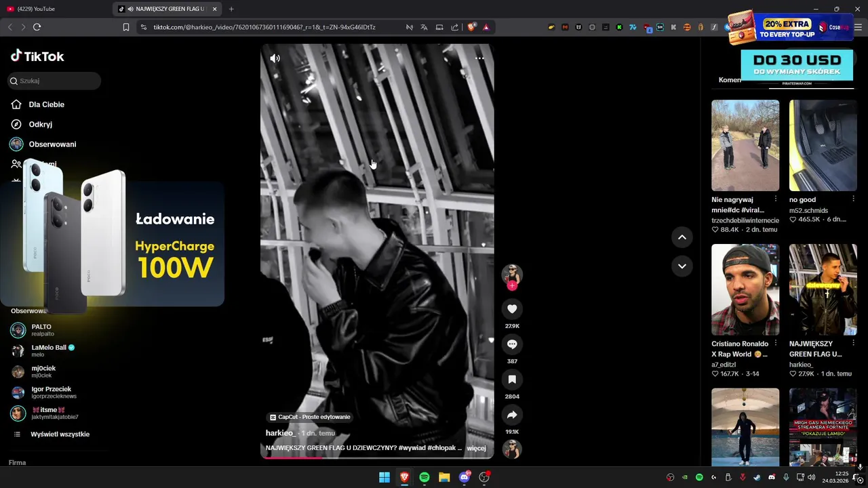Expand caption by clicking 'więcej'

pos(476,448)
